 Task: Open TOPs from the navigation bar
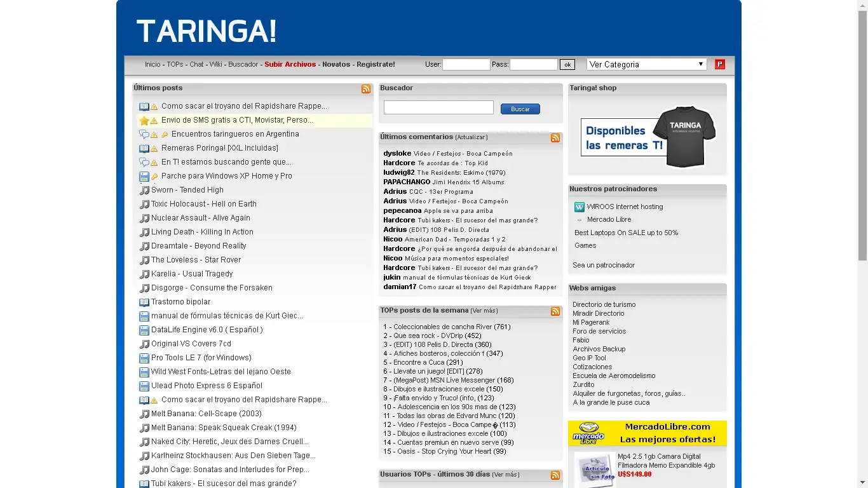click(175, 64)
